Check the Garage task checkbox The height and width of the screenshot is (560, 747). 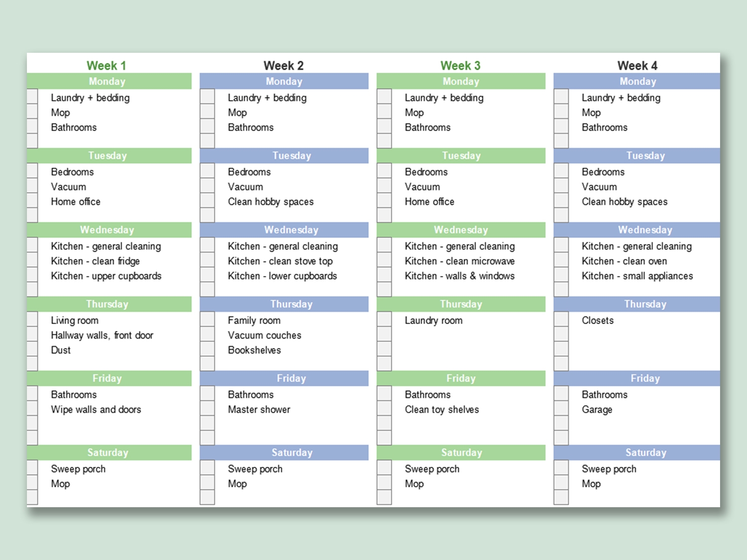click(561, 409)
